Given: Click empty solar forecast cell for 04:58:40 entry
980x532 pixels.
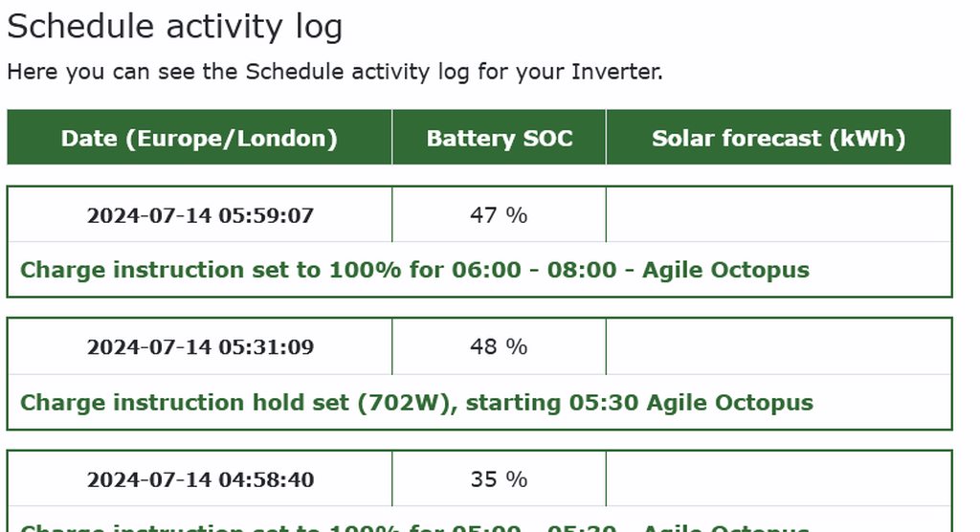Looking at the screenshot, I should point(778,479).
